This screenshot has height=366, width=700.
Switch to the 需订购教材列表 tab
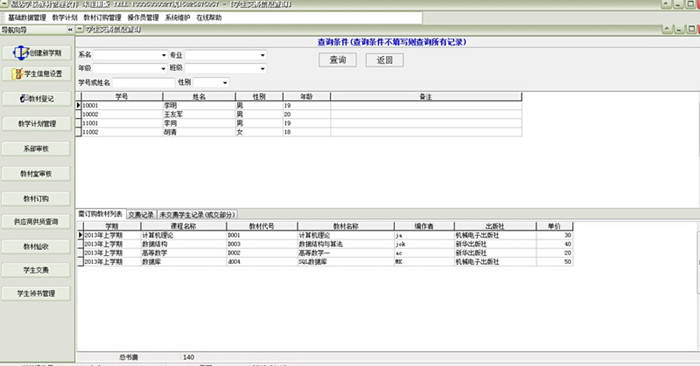point(100,214)
